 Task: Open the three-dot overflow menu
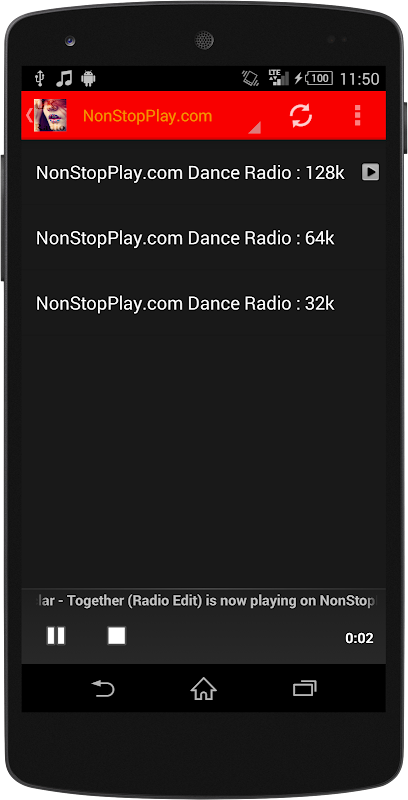358,116
